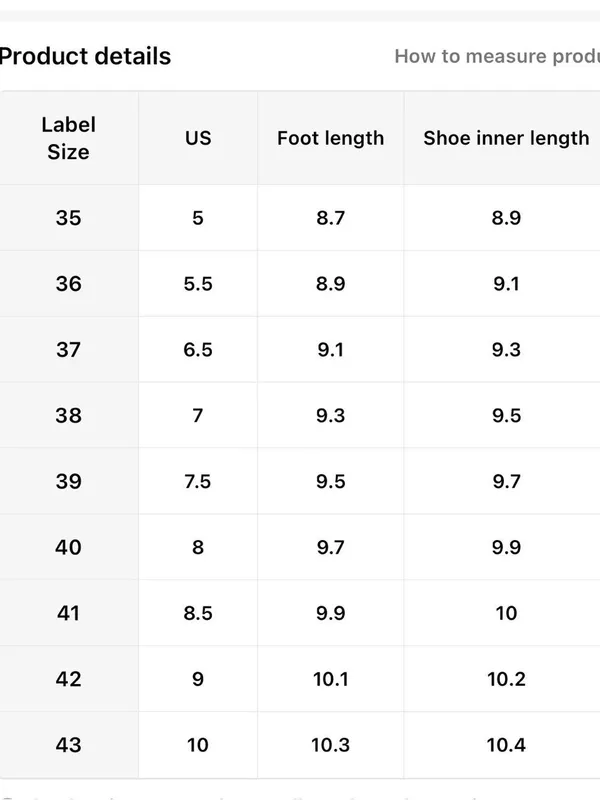Select label size 36 cell
Image resolution: width=600 pixels, height=800 pixels.
[68, 284]
